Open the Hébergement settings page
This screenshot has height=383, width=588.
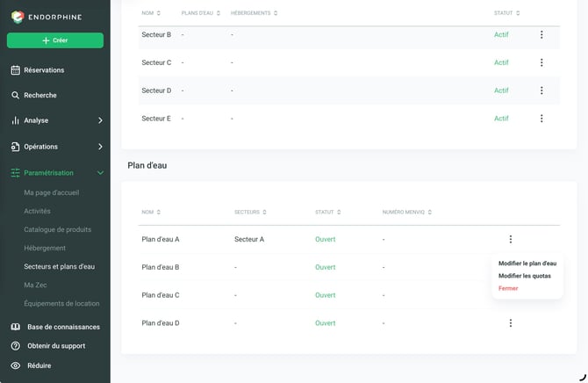45,248
